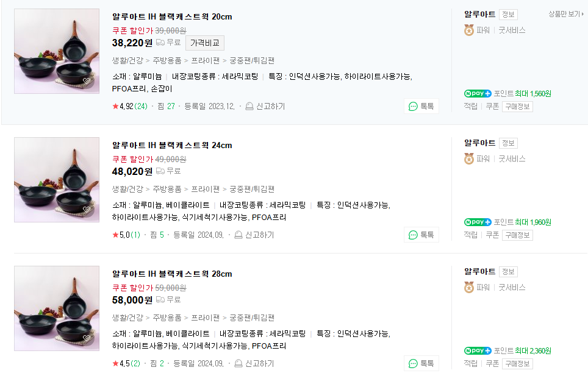Open the 정보 seller popup on the 28cm listing
The width and height of the screenshot is (588, 373).
click(x=508, y=272)
